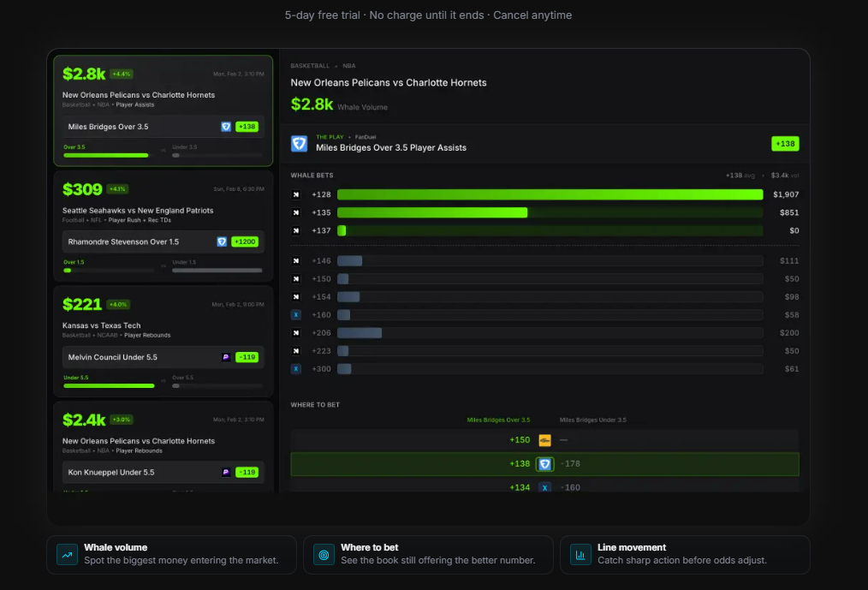
Task: Open the $309 Seahawks vs Patriots card
Action: 163,226
